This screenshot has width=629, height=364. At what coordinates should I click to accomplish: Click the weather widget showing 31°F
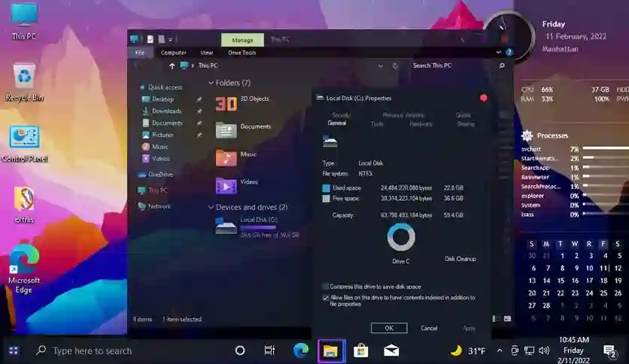pos(468,351)
